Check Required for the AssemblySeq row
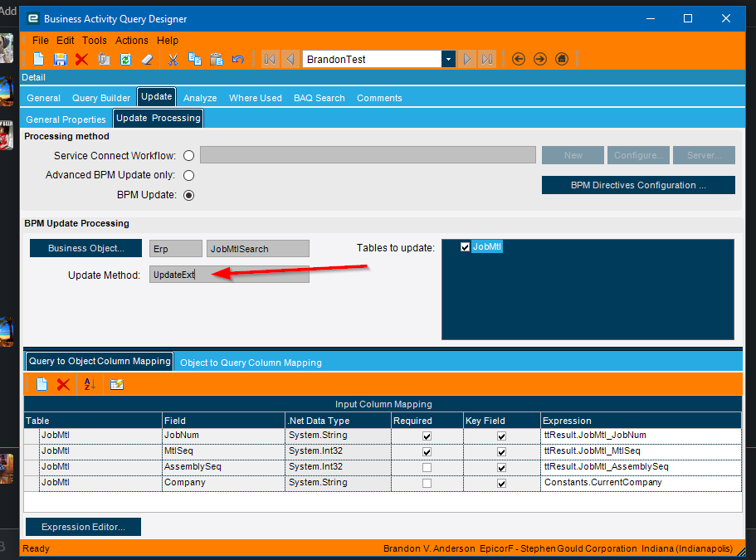Viewport: 756px width, 560px height. [x=427, y=467]
